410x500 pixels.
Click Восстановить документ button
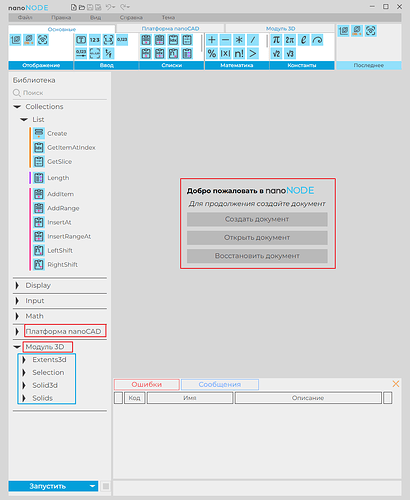(x=257, y=256)
